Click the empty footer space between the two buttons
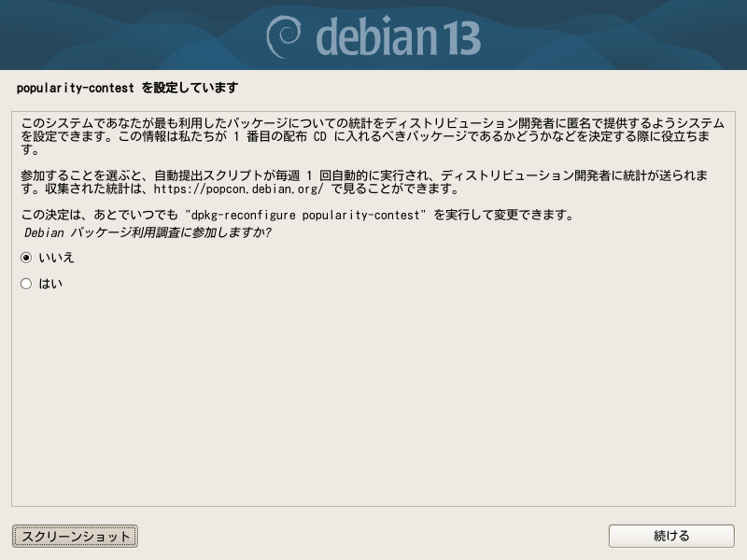 pyautogui.click(x=373, y=536)
